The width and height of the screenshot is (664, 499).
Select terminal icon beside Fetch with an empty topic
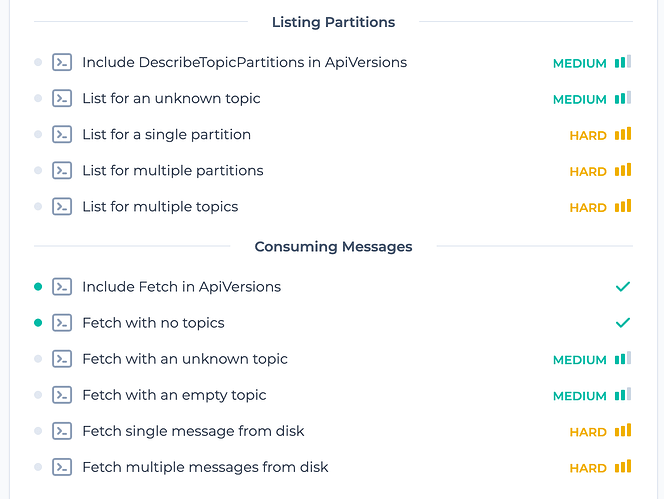(62, 395)
